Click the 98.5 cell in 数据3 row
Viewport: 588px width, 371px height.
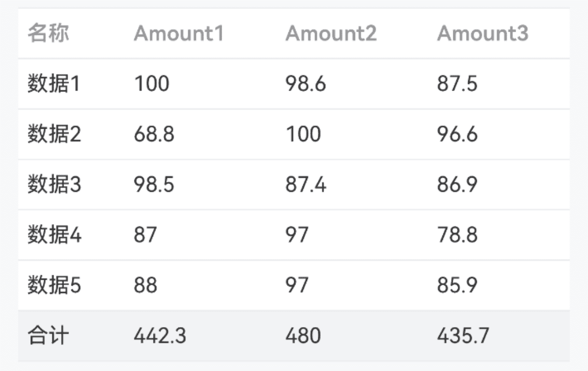pyautogui.click(x=154, y=184)
